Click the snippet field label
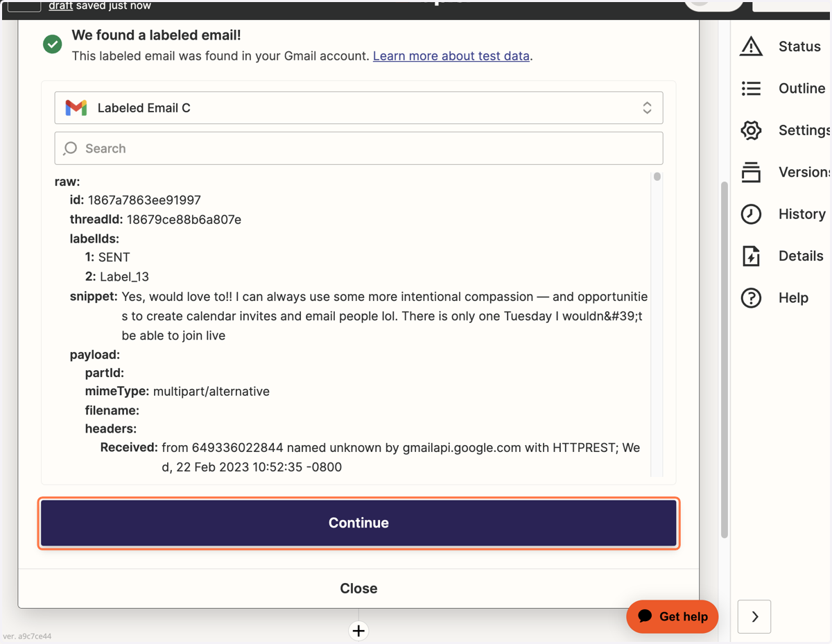The width and height of the screenshot is (832, 644). pos(94,297)
